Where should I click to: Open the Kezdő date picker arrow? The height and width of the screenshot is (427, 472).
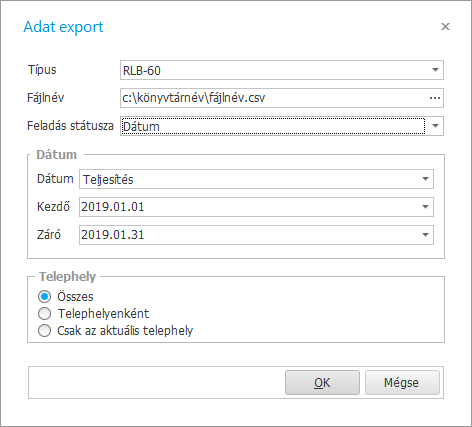(425, 207)
